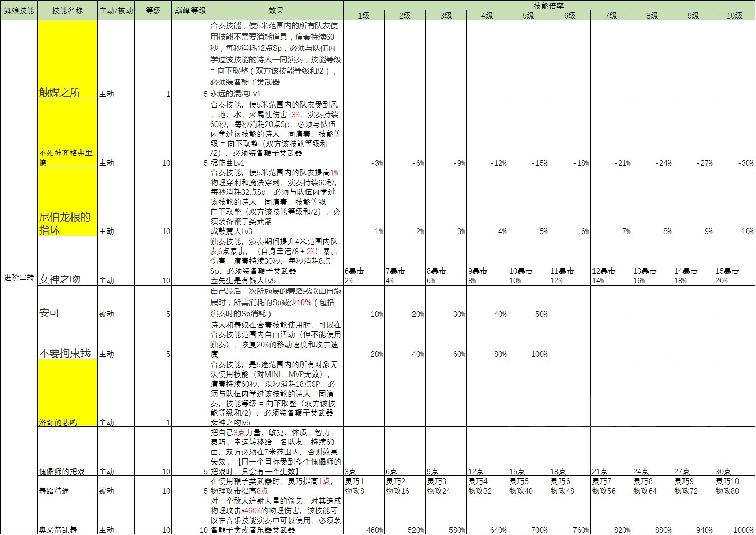Select the 100% value in 不要拘束我 row
The image size is (756, 535).
pyautogui.click(x=528, y=340)
